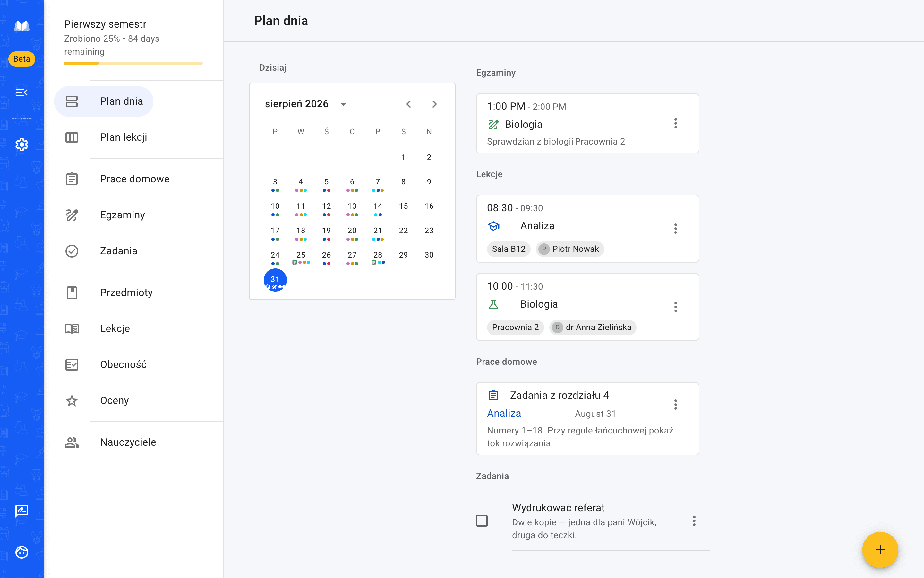Click the Oceny star icon
This screenshot has height=578, width=924.
(x=72, y=400)
